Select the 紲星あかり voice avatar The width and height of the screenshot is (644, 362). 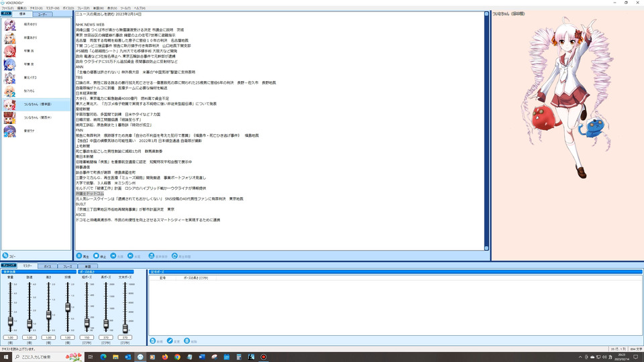coord(9,38)
